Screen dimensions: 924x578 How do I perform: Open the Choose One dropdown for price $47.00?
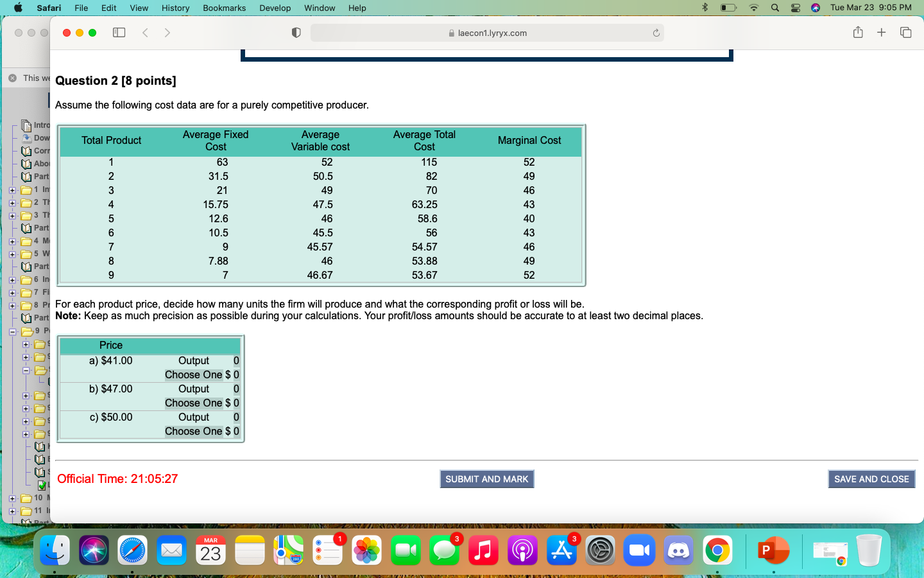click(x=194, y=403)
